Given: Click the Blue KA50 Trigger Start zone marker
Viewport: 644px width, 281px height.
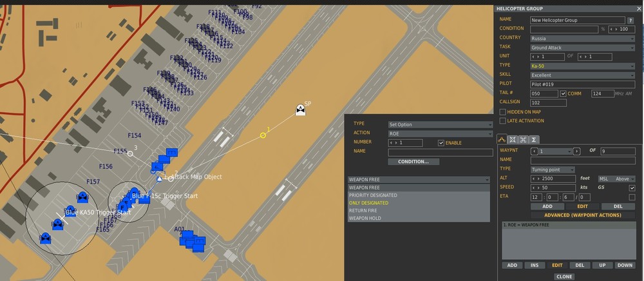Looking at the screenshot, I should (x=62, y=217).
